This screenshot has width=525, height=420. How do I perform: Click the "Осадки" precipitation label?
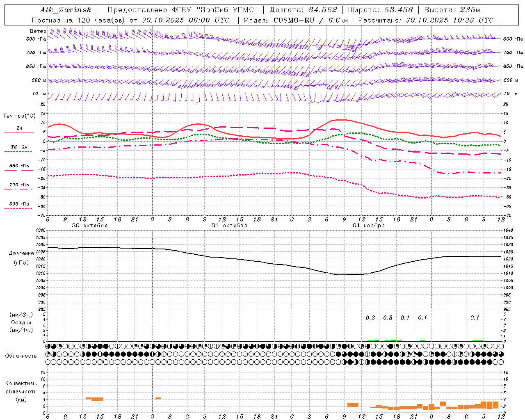coord(21,322)
